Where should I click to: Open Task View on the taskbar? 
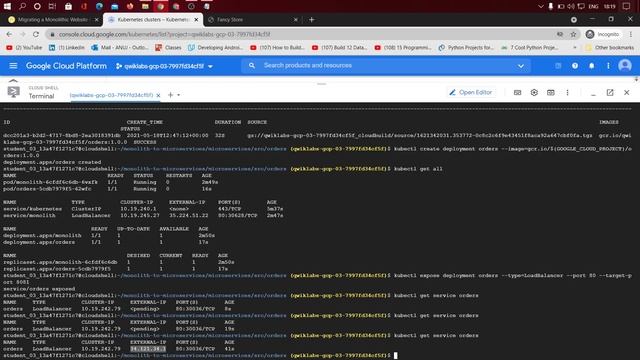[x=52, y=6]
